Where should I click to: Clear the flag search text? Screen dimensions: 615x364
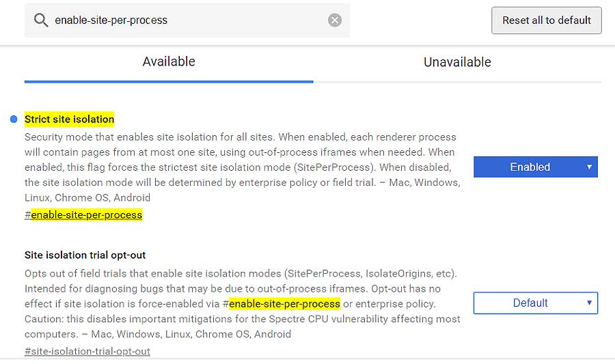[x=335, y=20]
